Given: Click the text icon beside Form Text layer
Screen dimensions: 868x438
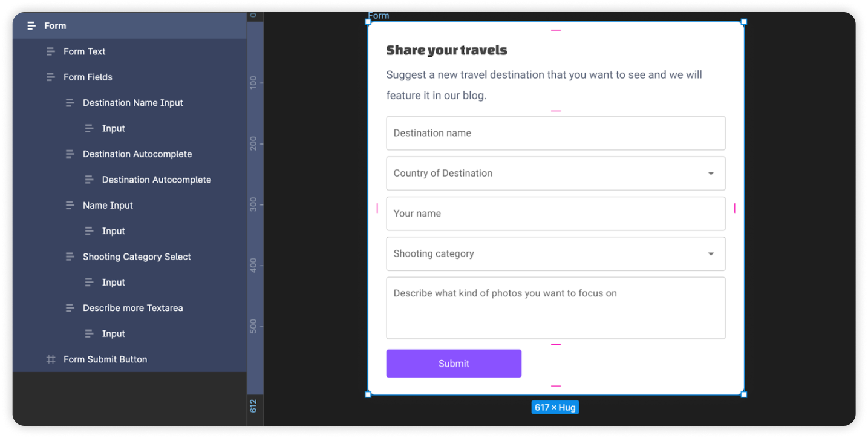Looking at the screenshot, I should 51,51.
